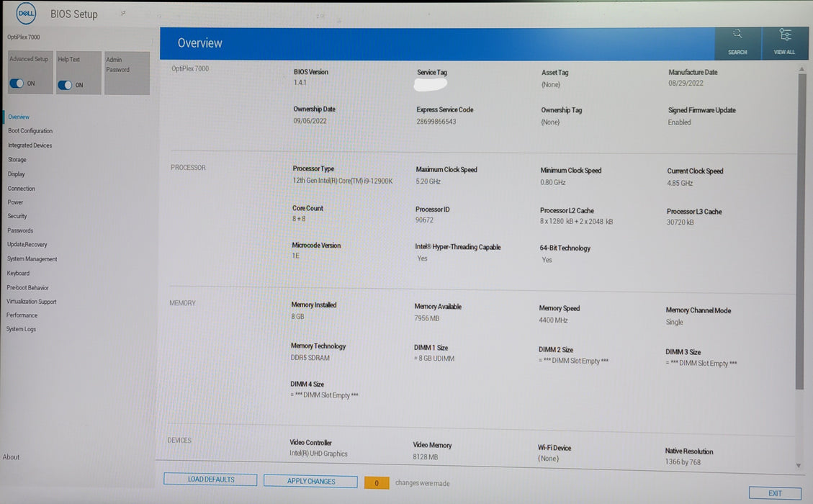813x504 pixels.
Task: Click Signed Firmware Update Enabled value
Action: pos(679,123)
